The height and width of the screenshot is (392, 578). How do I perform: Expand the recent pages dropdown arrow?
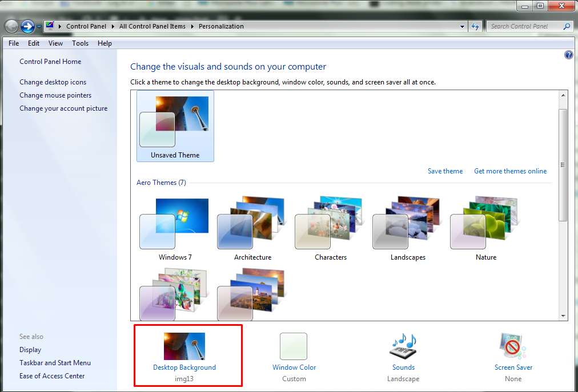pos(39,26)
